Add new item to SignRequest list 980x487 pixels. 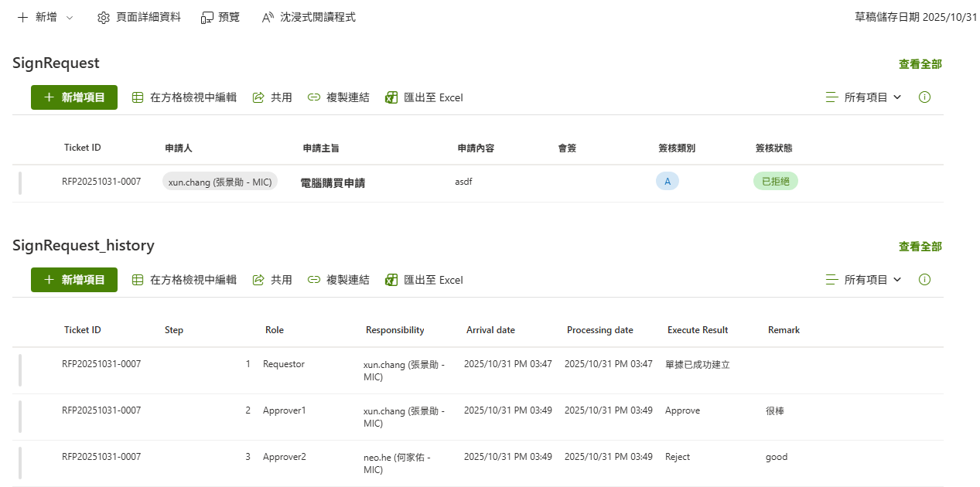point(74,97)
